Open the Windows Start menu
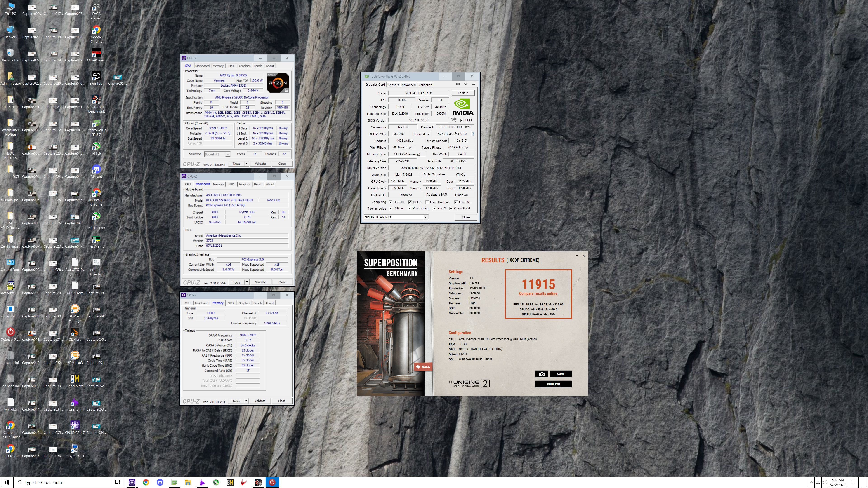 [x=7, y=482]
